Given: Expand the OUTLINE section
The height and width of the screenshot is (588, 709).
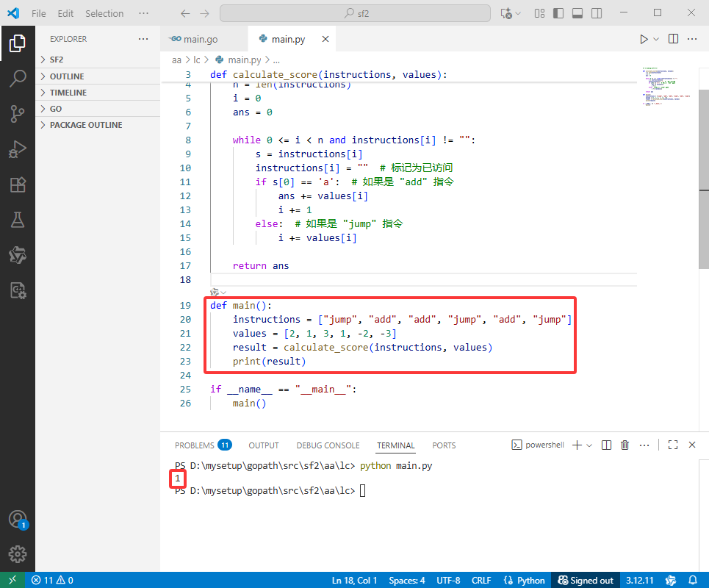Looking at the screenshot, I should (x=98, y=76).
